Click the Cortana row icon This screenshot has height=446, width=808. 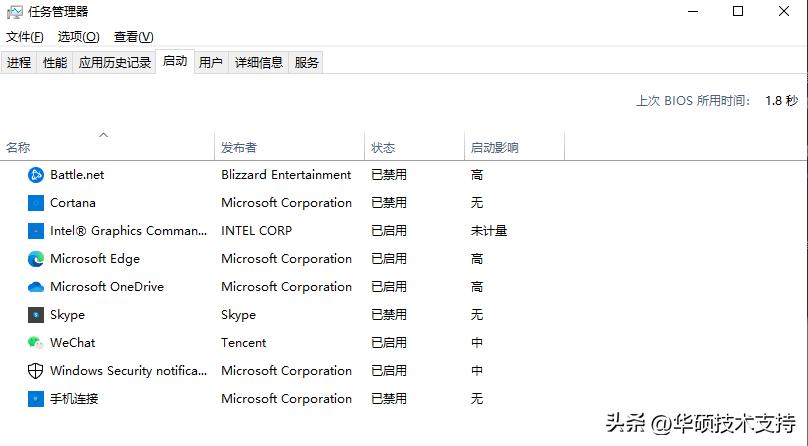[x=36, y=203]
